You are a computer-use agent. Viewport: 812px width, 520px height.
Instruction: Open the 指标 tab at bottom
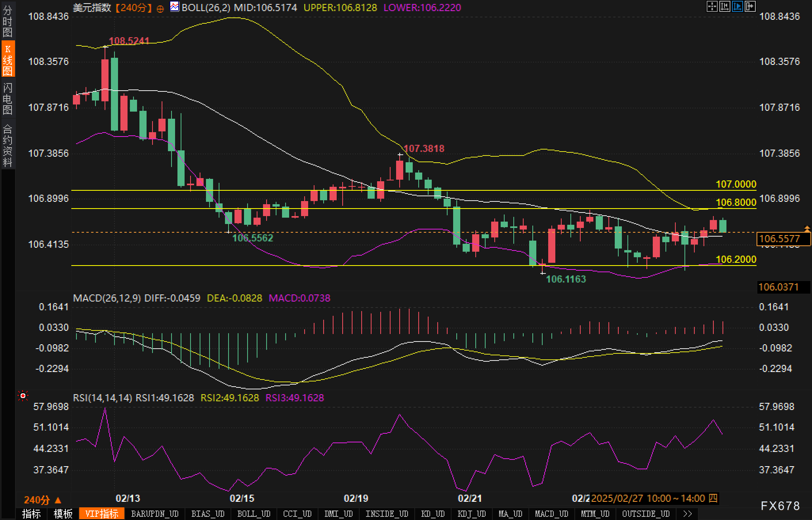click(31, 514)
